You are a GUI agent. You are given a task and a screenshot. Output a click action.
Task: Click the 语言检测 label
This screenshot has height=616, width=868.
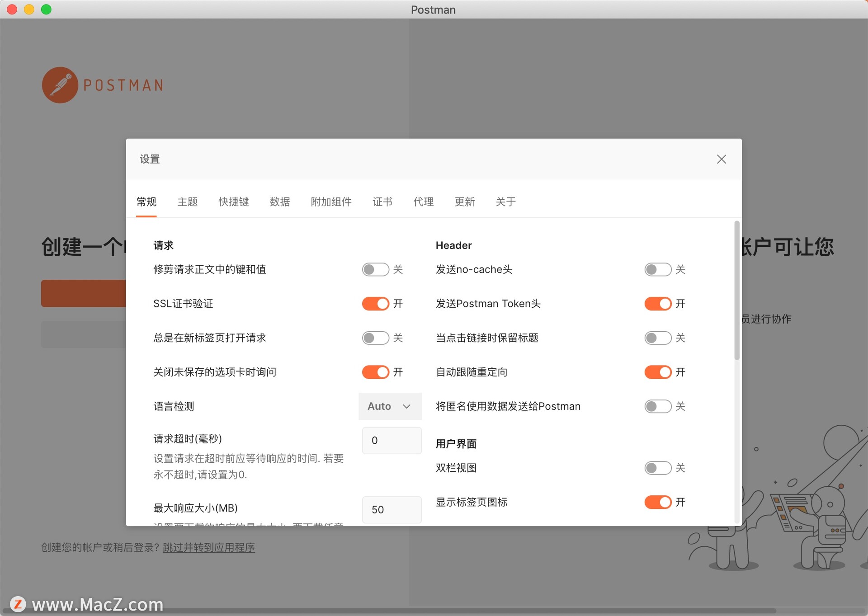click(174, 406)
